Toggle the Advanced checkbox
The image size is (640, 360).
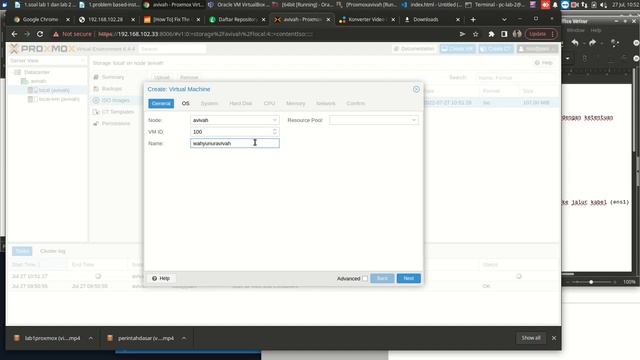point(364,279)
